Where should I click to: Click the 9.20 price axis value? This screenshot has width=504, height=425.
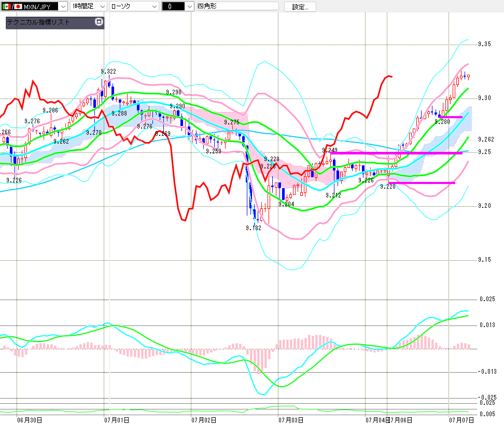click(x=484, y=206)
